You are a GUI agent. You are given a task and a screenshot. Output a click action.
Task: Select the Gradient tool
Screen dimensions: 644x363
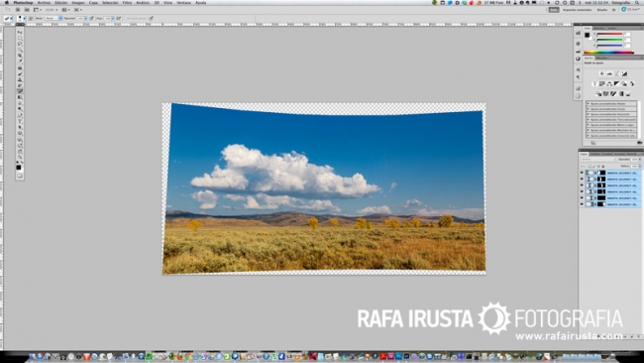pos(19,97)
